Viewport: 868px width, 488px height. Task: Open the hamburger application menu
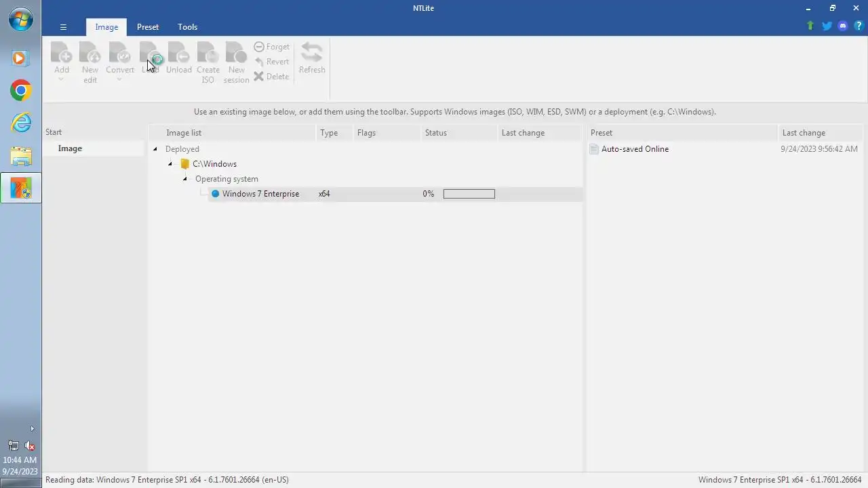(x=63, y=27)
